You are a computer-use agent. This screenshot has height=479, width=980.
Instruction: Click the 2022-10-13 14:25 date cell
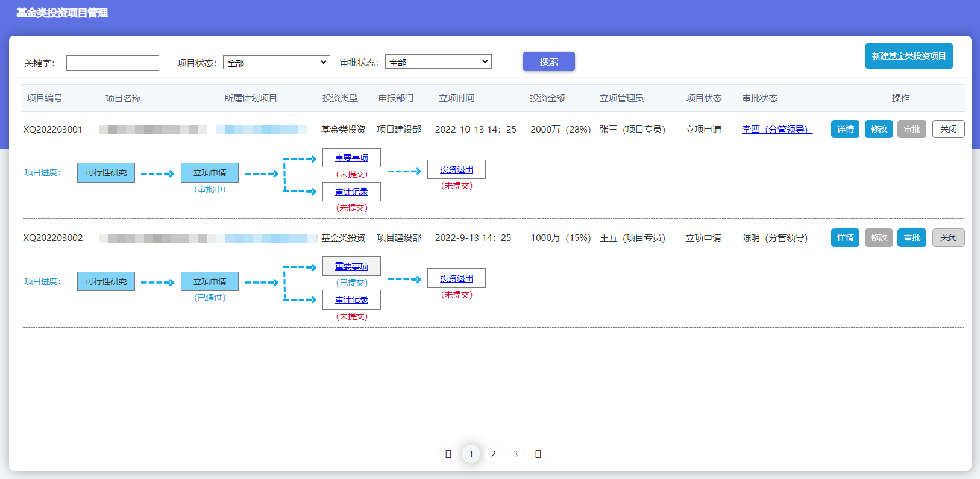click(476, 129)
